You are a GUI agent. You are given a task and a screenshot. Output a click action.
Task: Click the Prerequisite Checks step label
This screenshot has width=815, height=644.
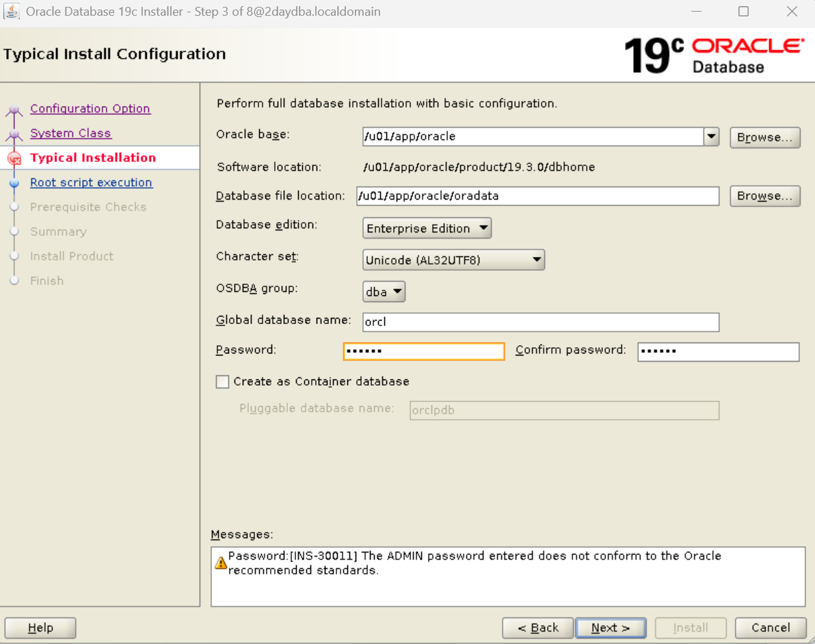(88, 207)
